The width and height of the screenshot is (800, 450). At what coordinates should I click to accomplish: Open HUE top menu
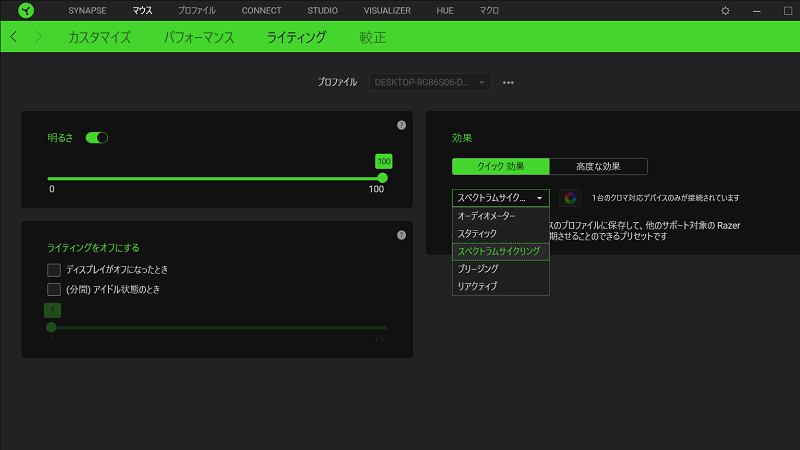[445, 11]
